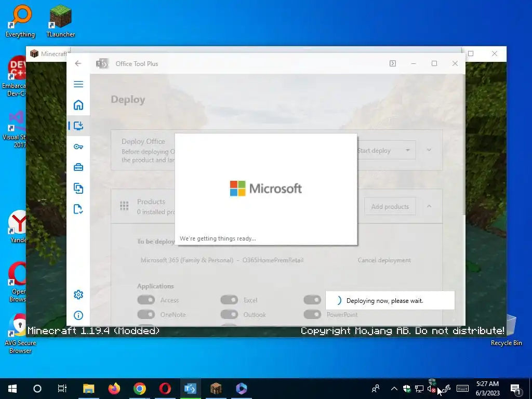Select the Deploy sidebar icon
Image resolution: width=532 pixels, height=399 pixels.
tap(78, 126)
